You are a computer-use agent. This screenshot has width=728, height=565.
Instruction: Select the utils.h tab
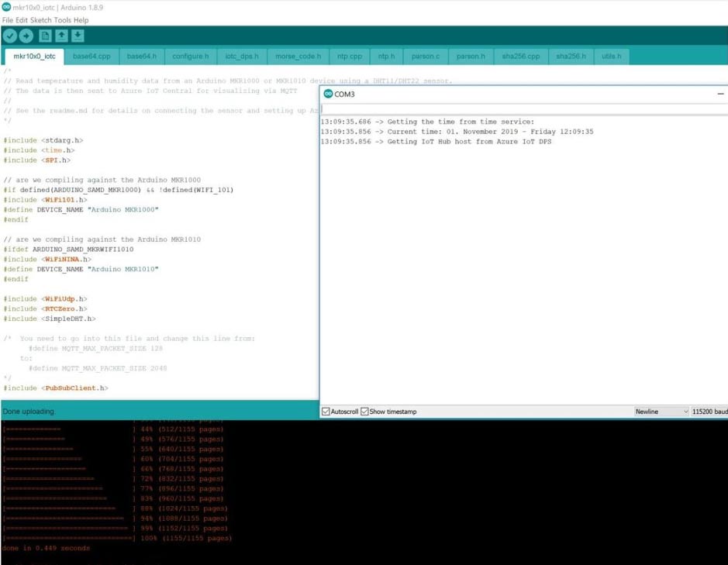click(612, 55)
